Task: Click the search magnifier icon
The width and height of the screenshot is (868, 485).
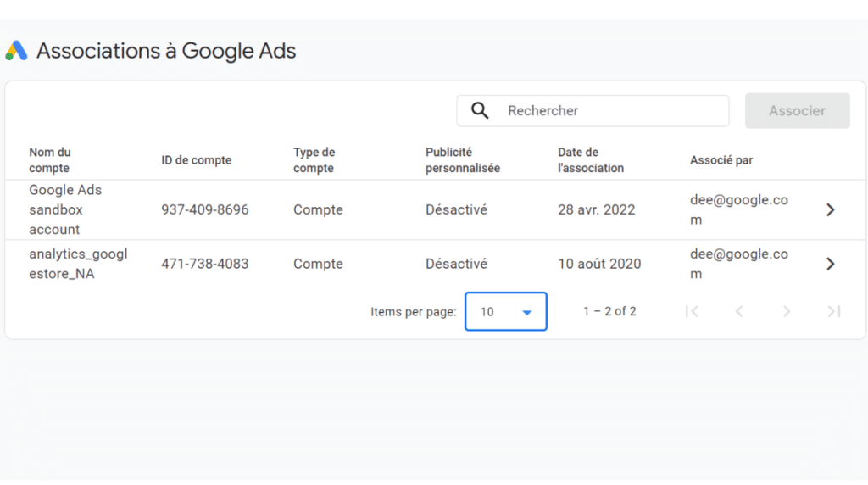Action: pyautogui.click(x=480, y=111)
